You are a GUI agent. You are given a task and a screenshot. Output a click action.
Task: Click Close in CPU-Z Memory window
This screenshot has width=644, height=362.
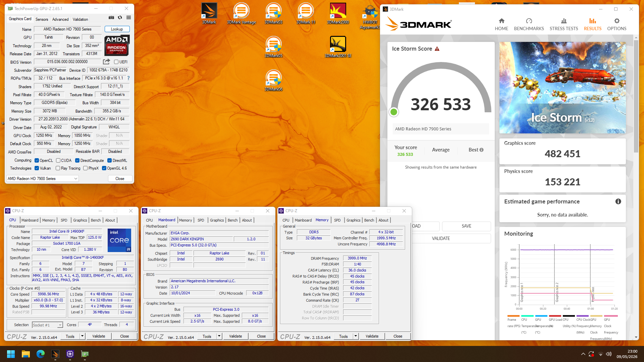point(398,336)
